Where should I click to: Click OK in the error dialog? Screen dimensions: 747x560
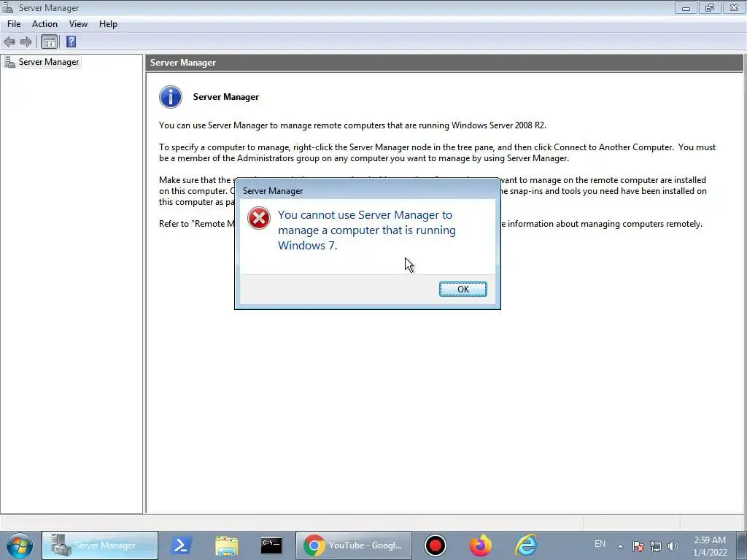click(x=462, y=289)
